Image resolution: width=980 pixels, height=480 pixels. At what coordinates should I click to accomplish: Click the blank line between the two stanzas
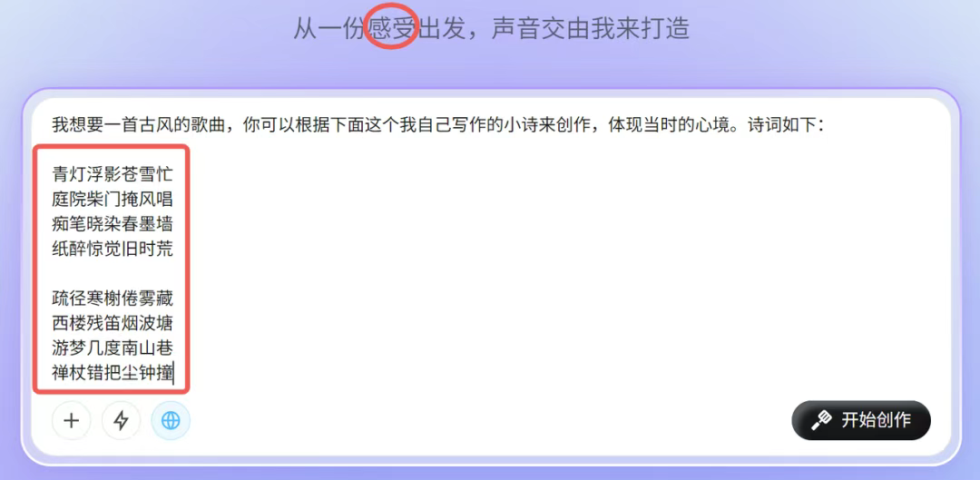[x=113, y=274]
